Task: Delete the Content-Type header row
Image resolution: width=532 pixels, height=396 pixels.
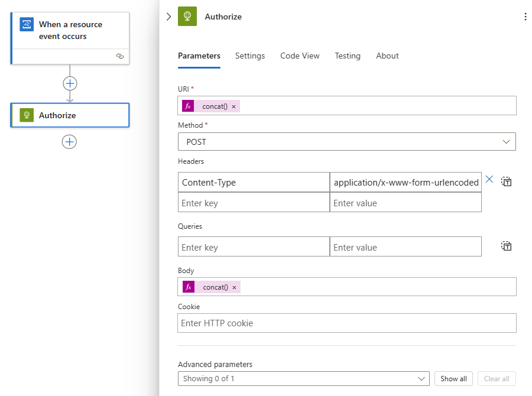Action: (x=489, y=179)
